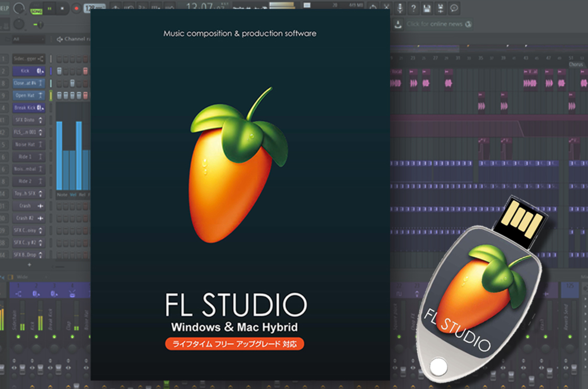588x389 pixels.
Task: Select the FLS_..n 001 channel button
Action: click(29, 132)
